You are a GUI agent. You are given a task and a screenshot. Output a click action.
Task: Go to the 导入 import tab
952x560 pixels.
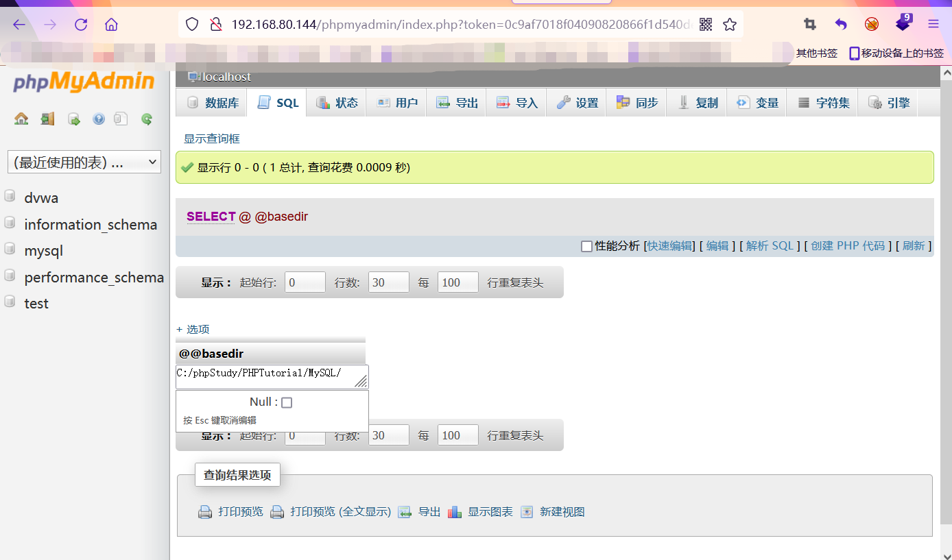click(x=516, y=103)
